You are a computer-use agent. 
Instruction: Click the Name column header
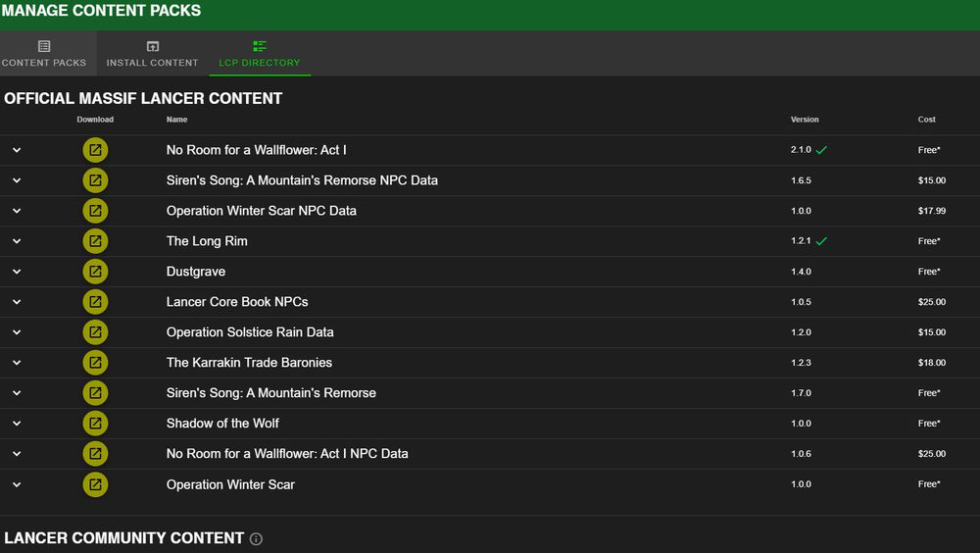(176, 120)
